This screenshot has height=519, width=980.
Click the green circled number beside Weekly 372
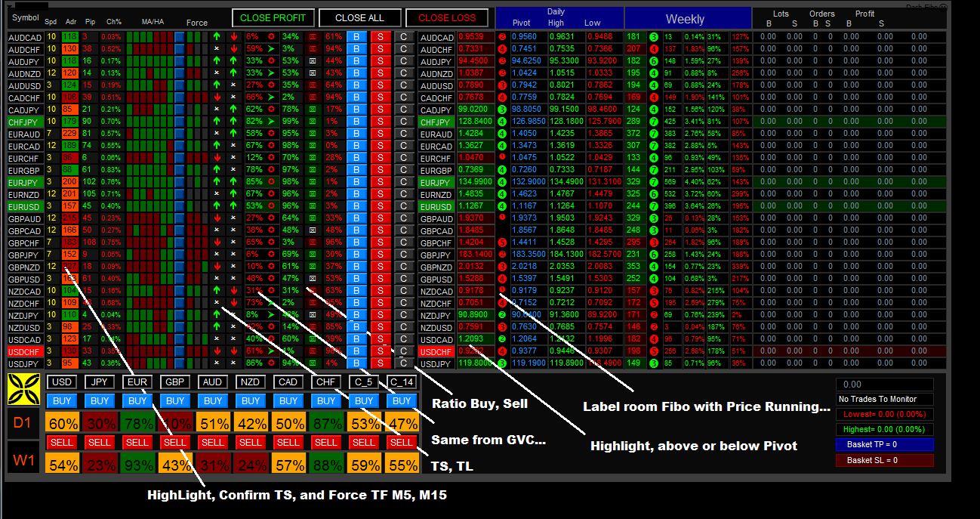[654, 134]
